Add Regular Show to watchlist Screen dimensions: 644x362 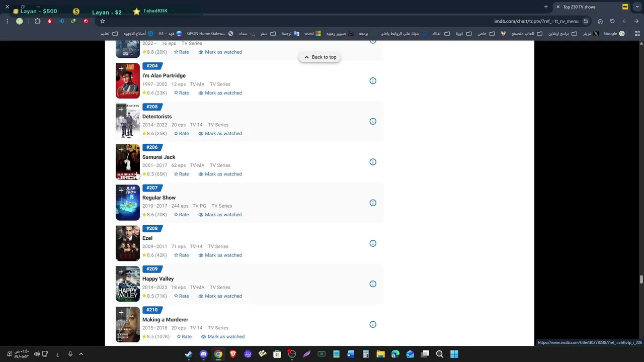tap(121, 191)
